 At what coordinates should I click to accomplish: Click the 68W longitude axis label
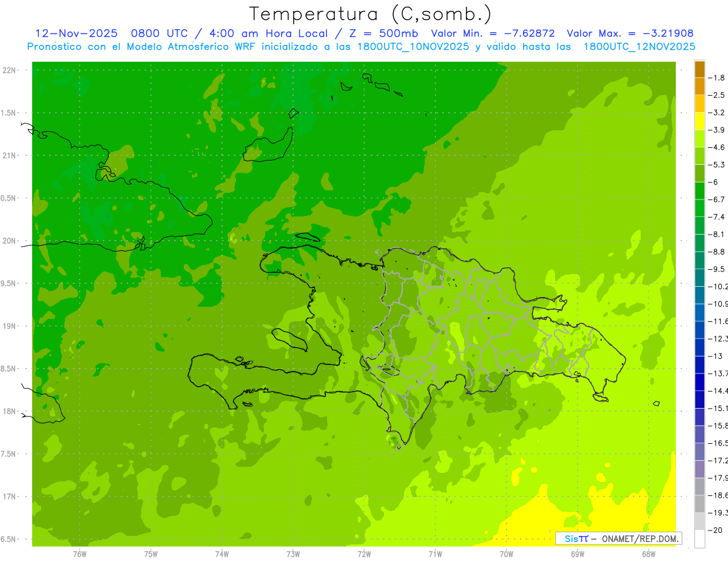pos(649,554)
